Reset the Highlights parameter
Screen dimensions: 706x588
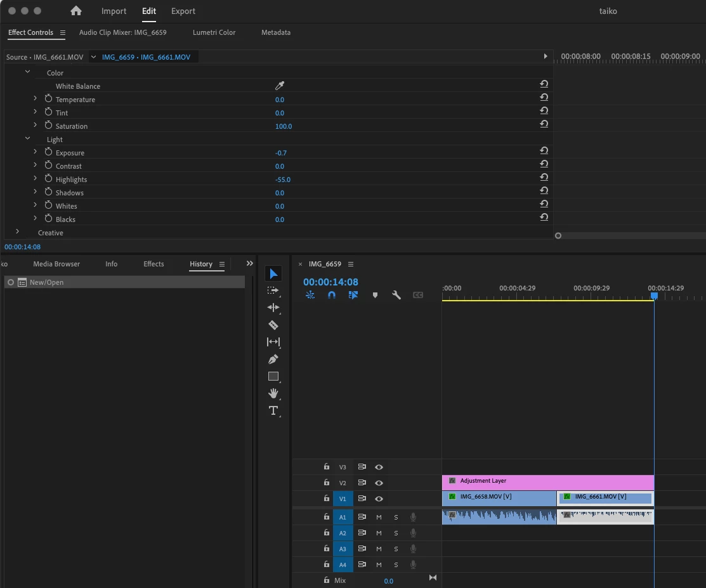pyautogui.click(x=544, y=177)
